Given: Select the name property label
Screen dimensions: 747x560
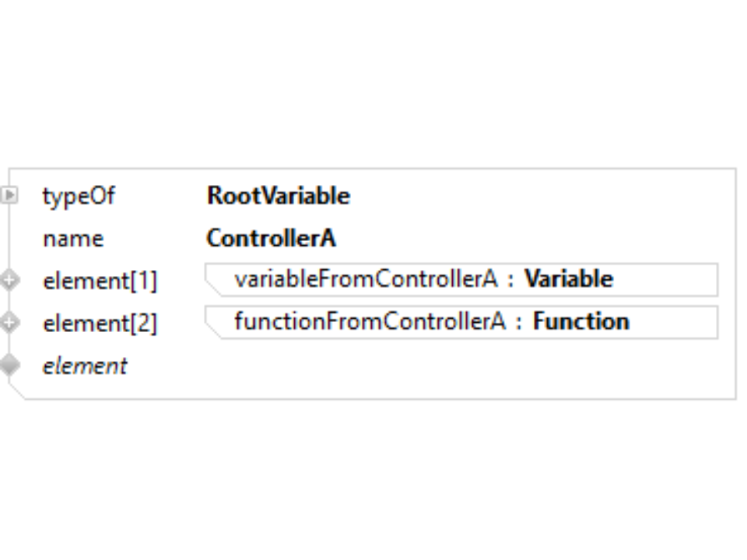Looking at the screenshot, I should tap(73, 238).
